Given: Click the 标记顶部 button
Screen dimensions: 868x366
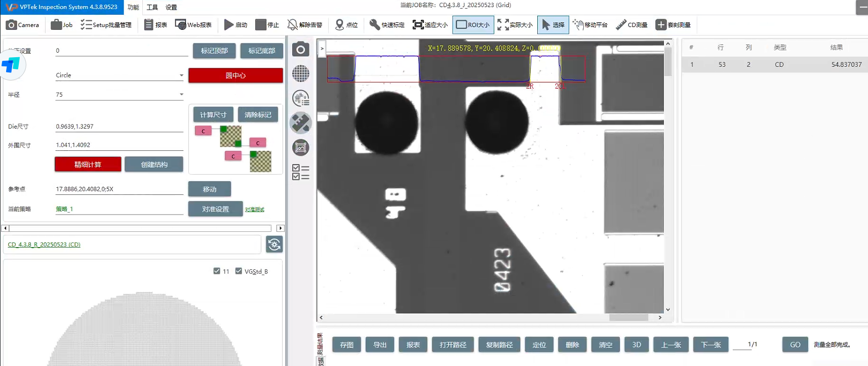Looking at the screenshot, I should click(x=214, y=51).
